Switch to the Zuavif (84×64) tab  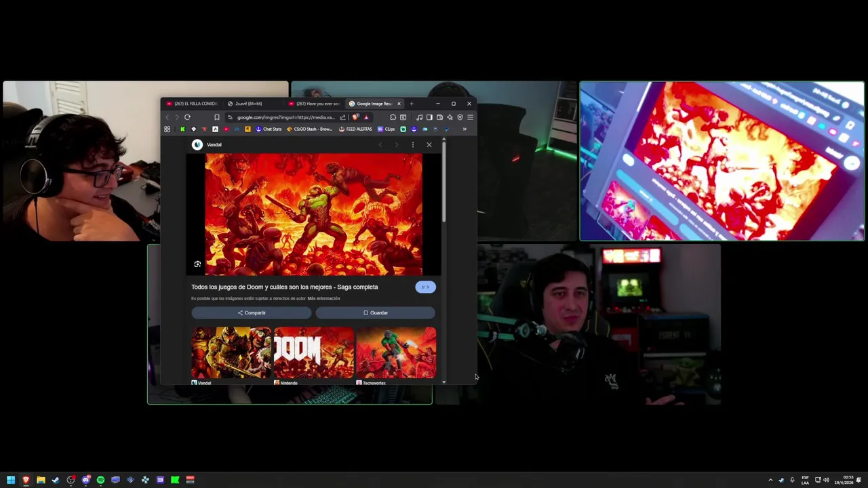(x=252, y=104)
